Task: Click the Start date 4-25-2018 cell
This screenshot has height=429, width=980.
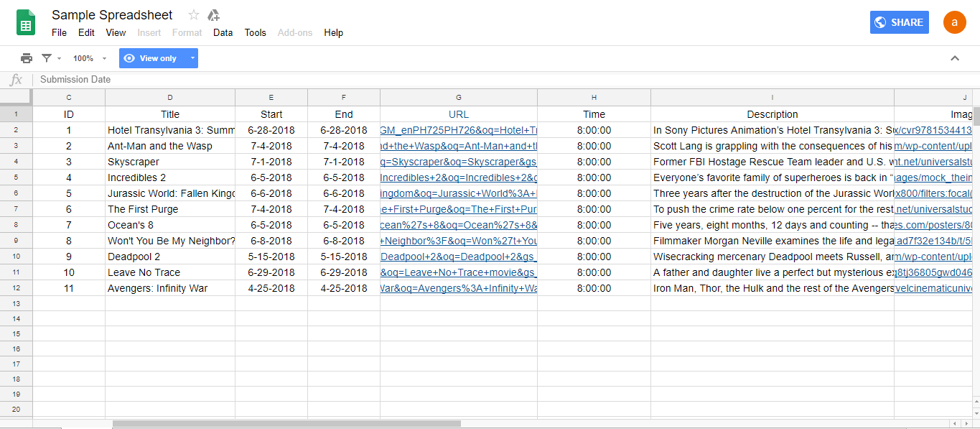Action: click(271, 288)
